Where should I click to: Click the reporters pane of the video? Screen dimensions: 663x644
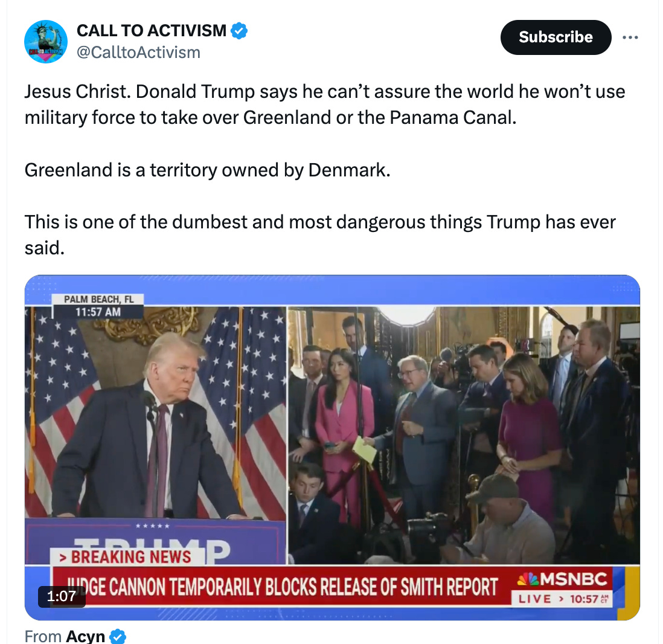coord(464,435)
